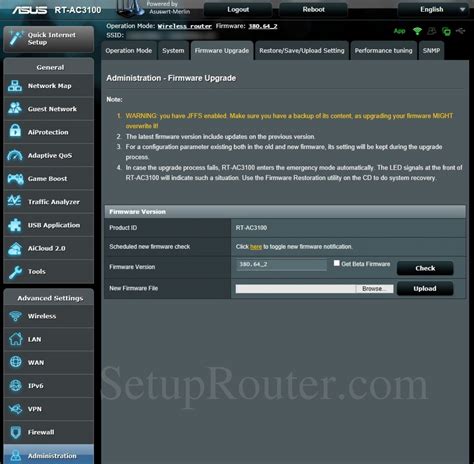Click 'here' link to toggle firmware notification

pos(256,247)
